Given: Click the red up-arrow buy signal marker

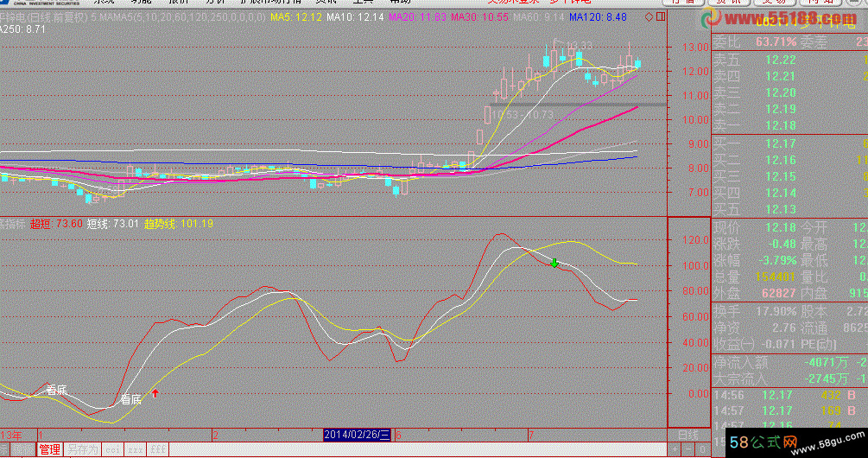Looking at the screenshot, I should click(155, 394).
